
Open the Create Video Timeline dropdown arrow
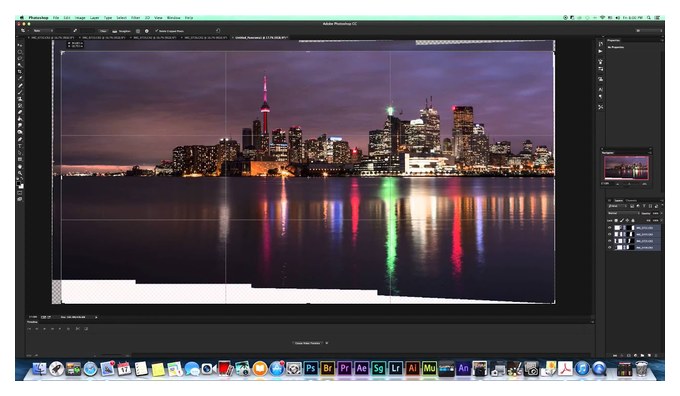(327, 343)
